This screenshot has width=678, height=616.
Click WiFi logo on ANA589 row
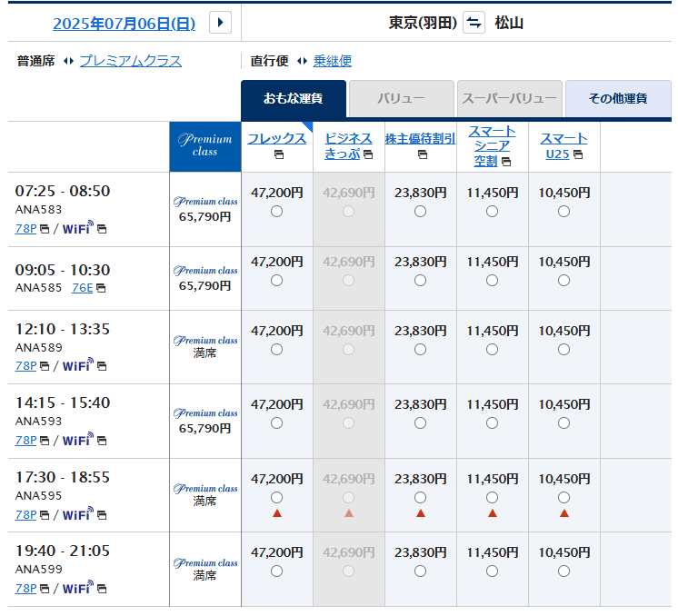78,365
